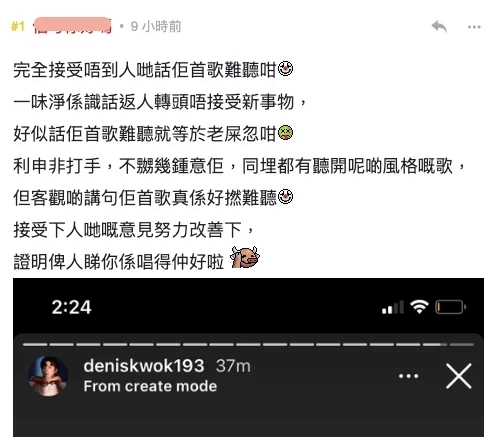The width and height of the screenshot is (496, 437).
Task: Click the clown emoji after 難聽咁 in the first line
Action: point(285,69)
